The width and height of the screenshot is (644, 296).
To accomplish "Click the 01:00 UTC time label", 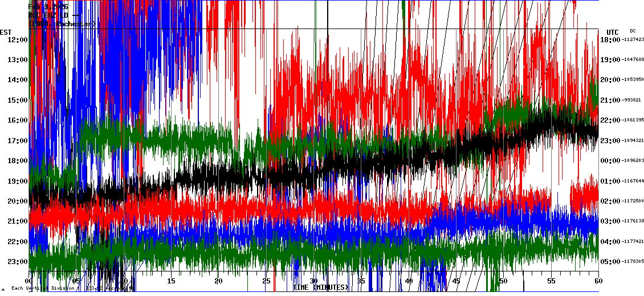I will point(611,181).
